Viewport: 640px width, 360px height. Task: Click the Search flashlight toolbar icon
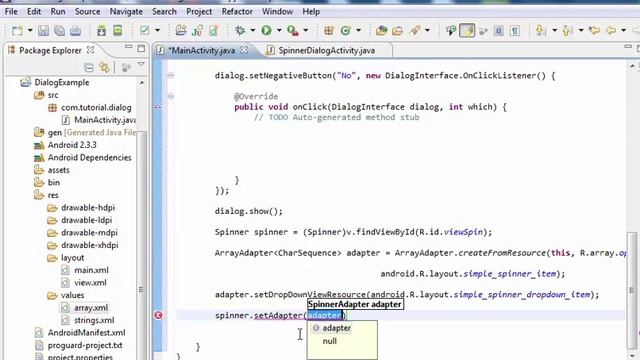point(416,31)
